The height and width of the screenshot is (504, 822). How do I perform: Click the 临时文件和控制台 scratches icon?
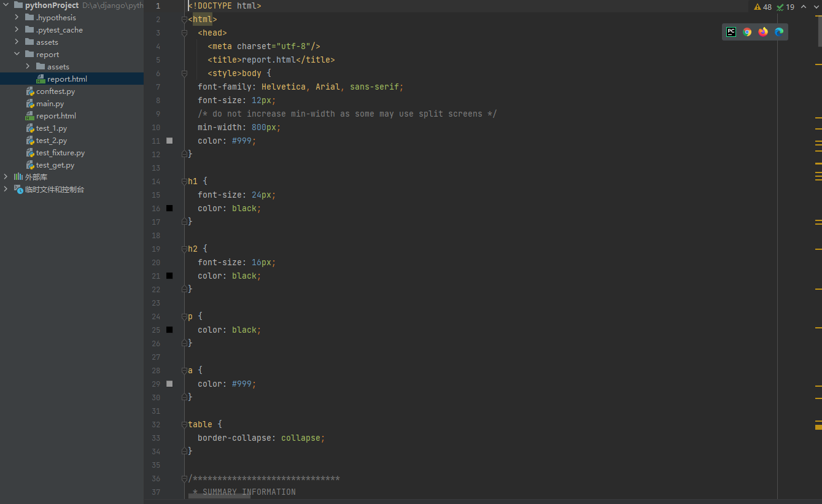tap(18, 189)
